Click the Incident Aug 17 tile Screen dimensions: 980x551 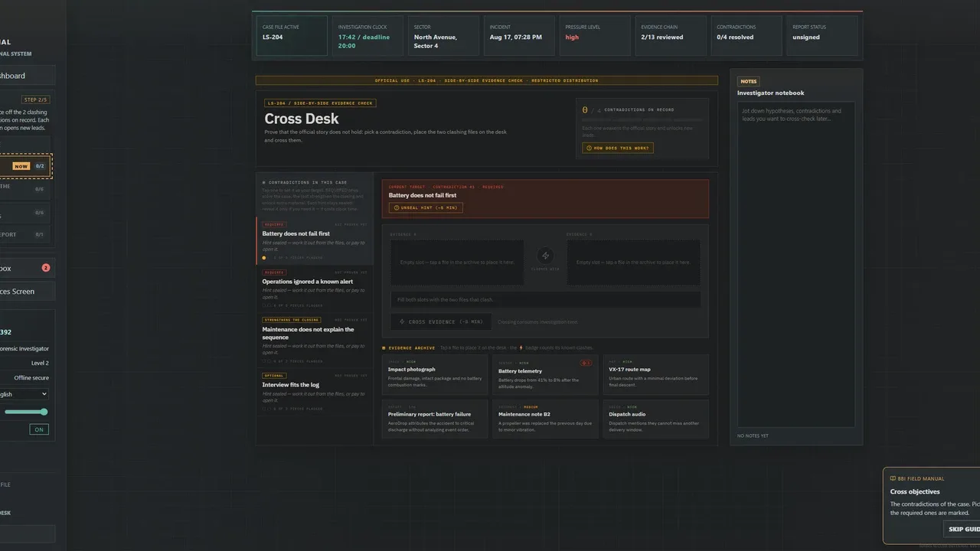tap(519, 35)
